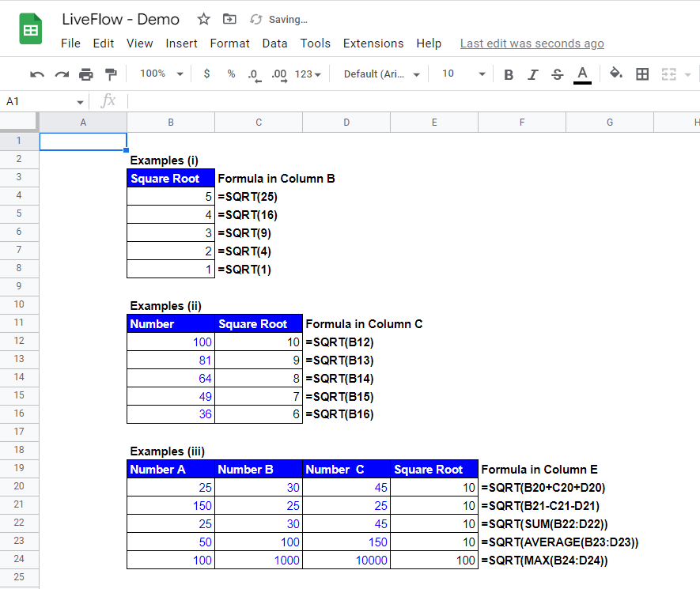Select column D header
700x589 pixels.
pyautogui.click(x=346, y=123)
